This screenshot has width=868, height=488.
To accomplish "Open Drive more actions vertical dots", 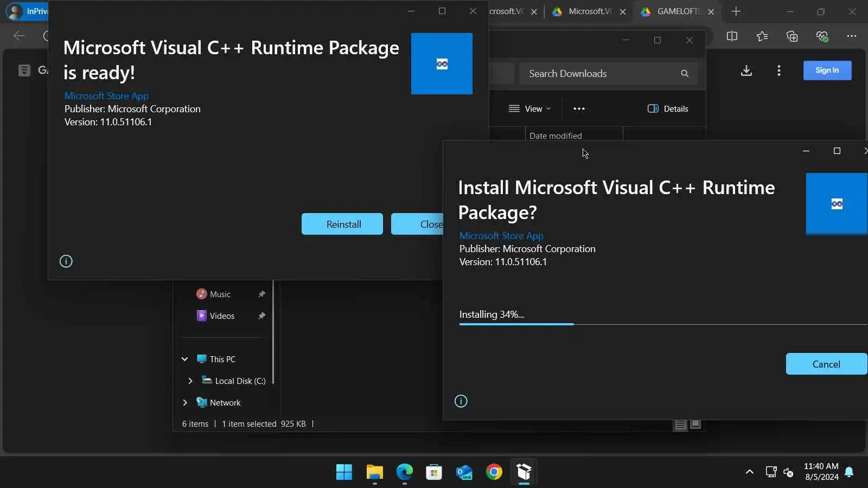I will [779, 70].
